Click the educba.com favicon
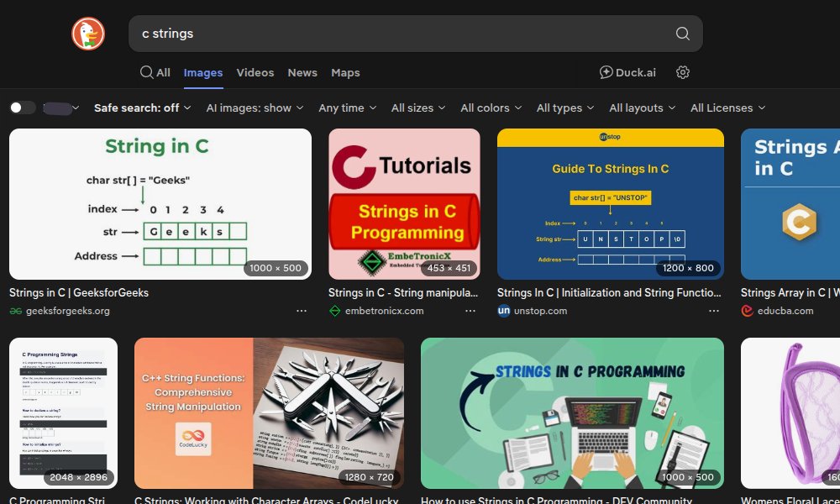This screenshot has height=504, width=840. [748, 311]
